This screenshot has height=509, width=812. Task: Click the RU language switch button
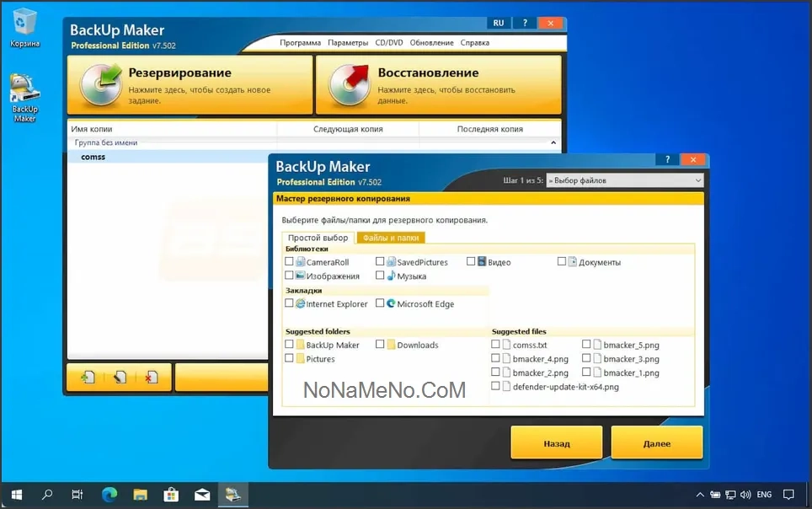pos(499,23)
